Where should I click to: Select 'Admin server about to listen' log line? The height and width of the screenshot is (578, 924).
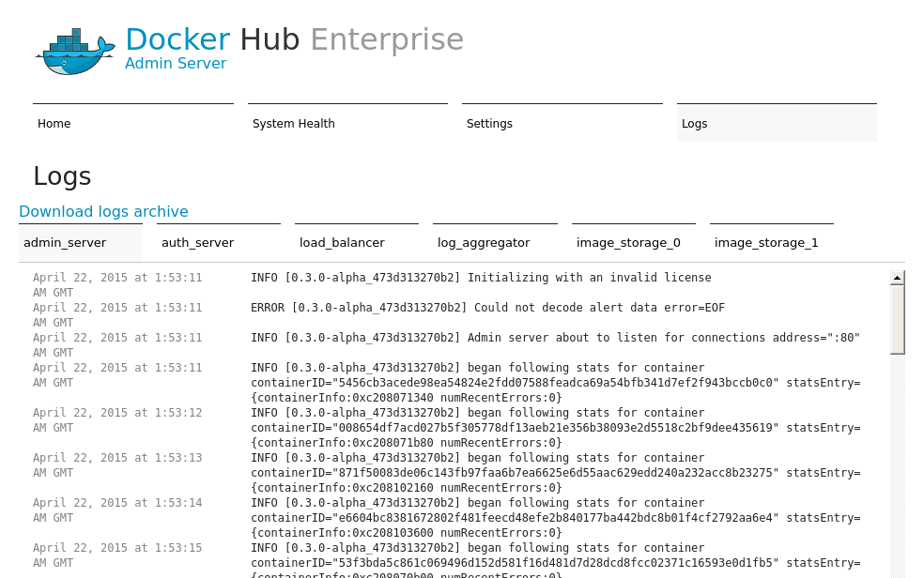pyautogui.click(x=555, y=337)
